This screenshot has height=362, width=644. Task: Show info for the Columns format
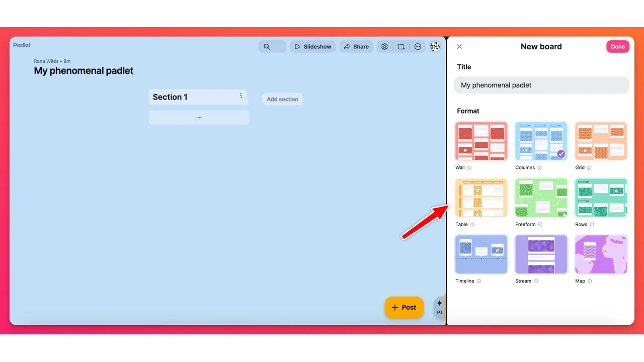pyautogui.click(x=539, y=168)
